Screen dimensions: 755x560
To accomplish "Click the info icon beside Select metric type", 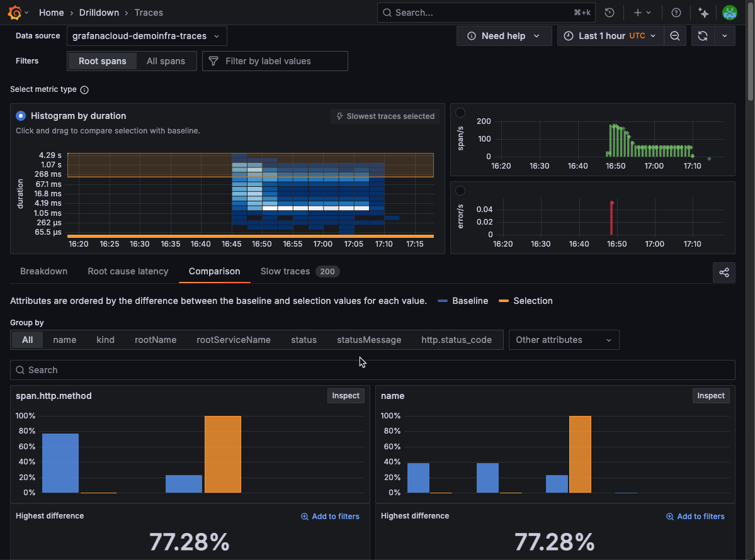I will (84, 90).
